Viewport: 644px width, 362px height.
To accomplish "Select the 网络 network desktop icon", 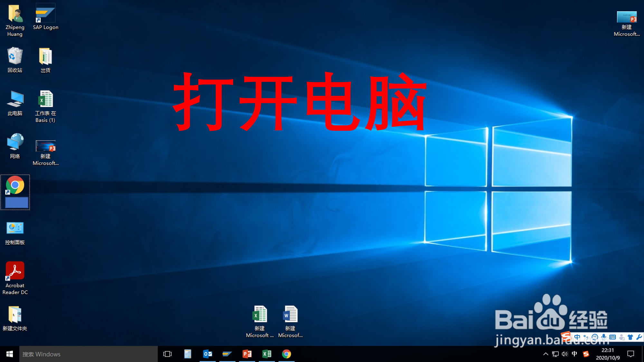I will 15,143.
